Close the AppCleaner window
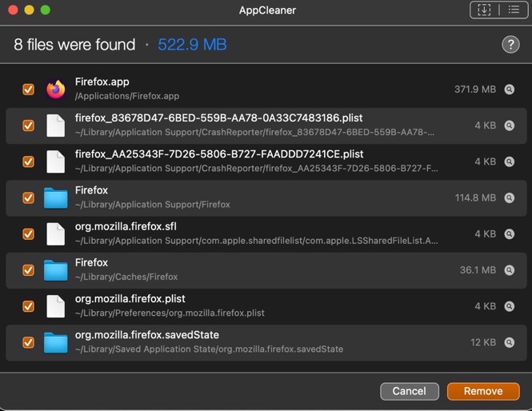The image size is (532, 411). point(13,10)
